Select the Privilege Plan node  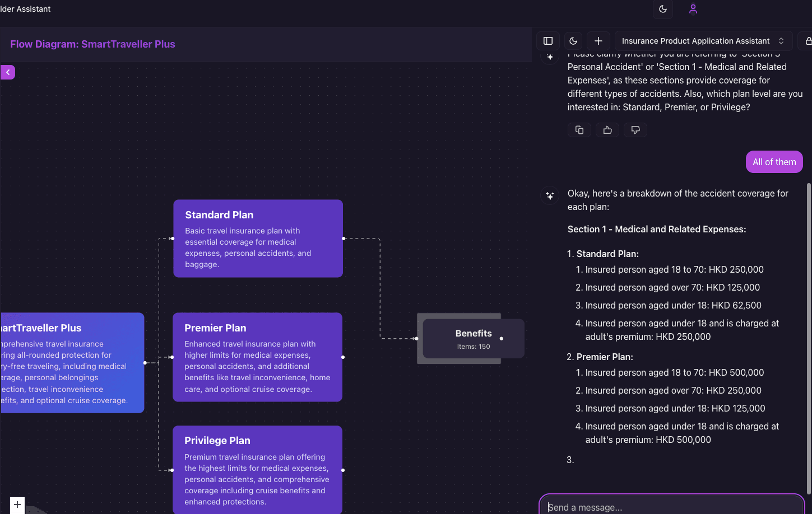(258, 470)
